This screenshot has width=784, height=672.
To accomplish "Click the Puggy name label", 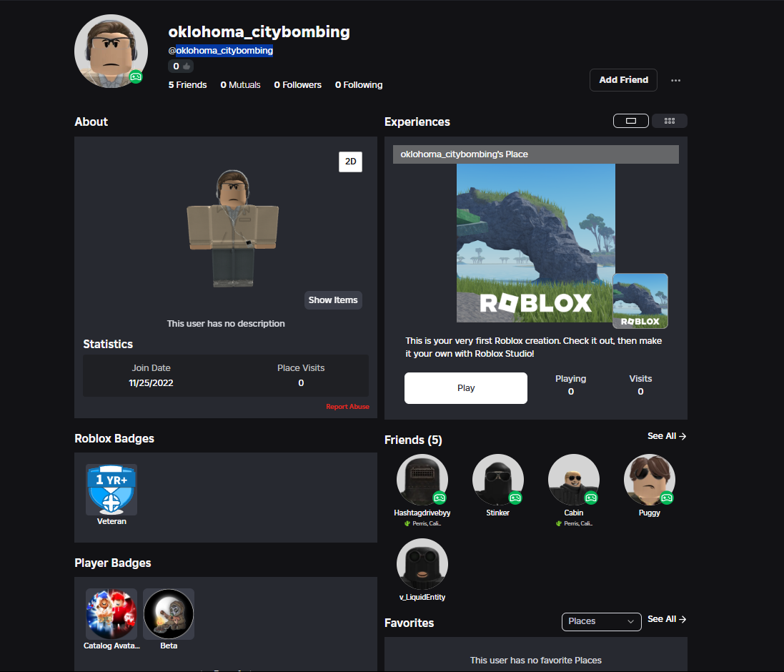I will (650, 513).
